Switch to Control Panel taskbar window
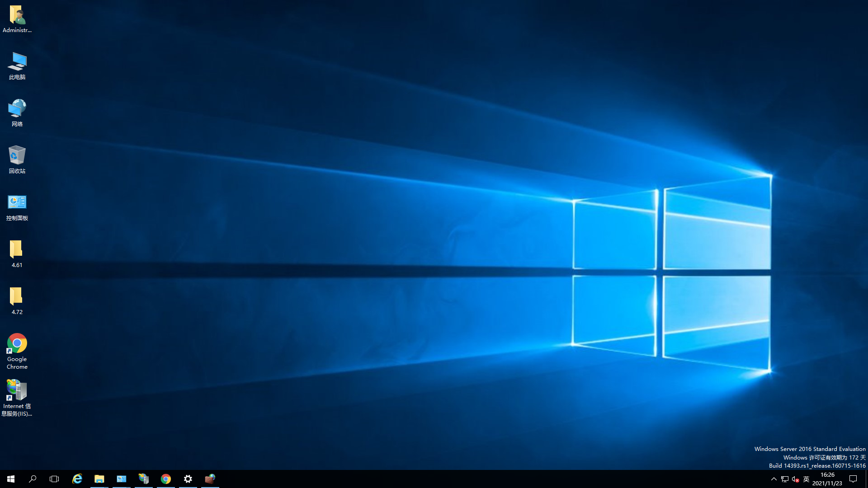This screenshot has height=488, width=868. pos(122,479)
